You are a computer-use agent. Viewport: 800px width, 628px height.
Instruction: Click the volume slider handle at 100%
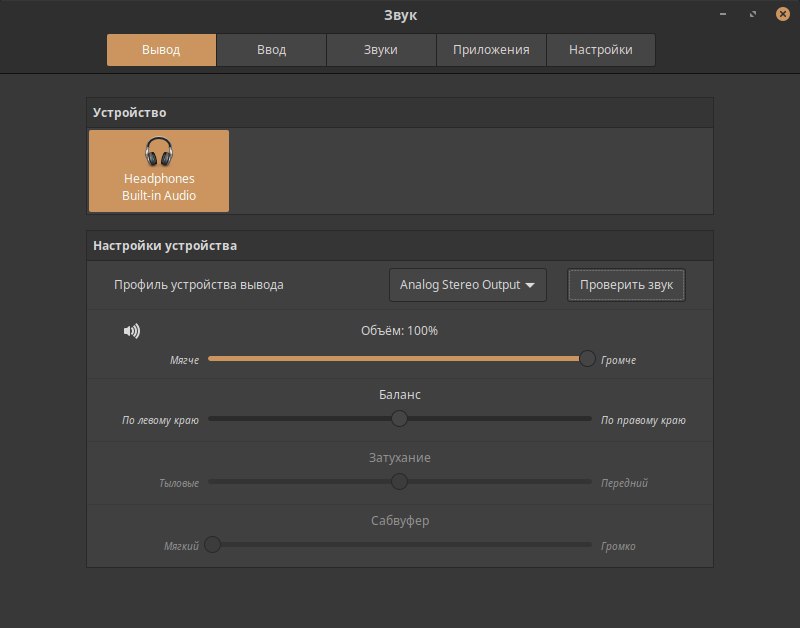pyautogui.click(x=587, y=359)
